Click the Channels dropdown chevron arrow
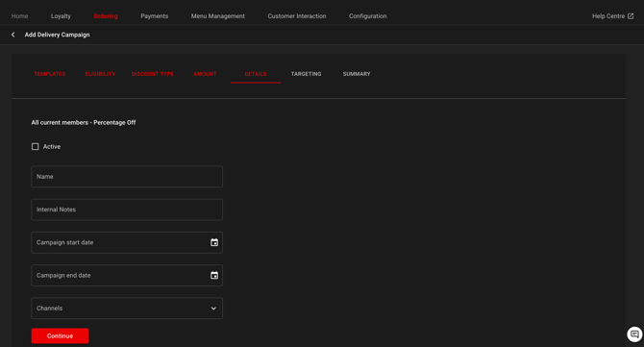The image size is (644, 347). (213, 309)
